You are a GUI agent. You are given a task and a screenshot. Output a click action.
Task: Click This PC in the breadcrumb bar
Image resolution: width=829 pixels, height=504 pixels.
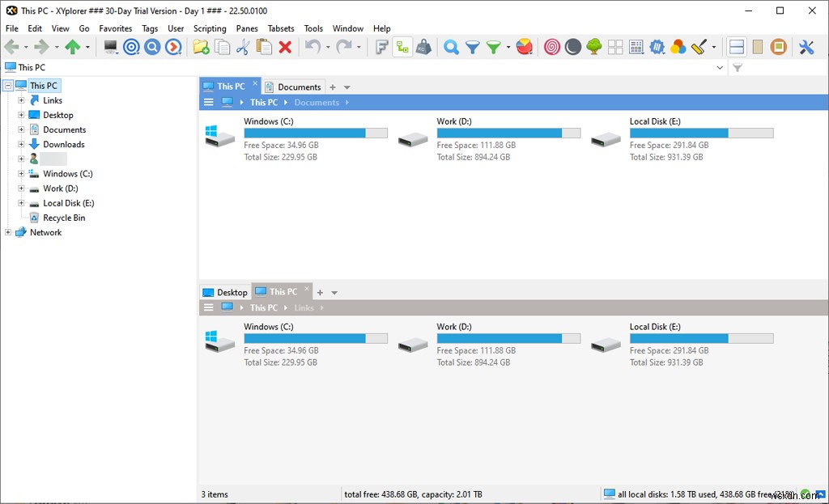[x=264, y=102]
